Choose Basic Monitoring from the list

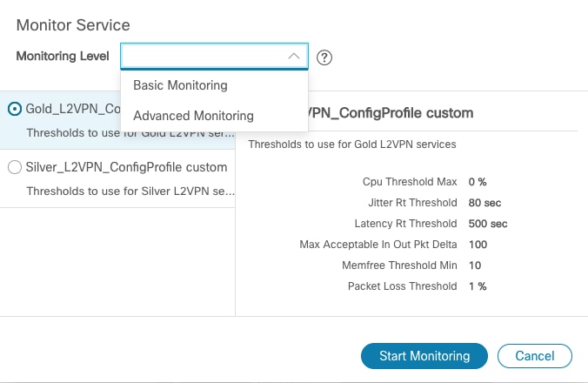pyautogui.click(x=180, y=85)
